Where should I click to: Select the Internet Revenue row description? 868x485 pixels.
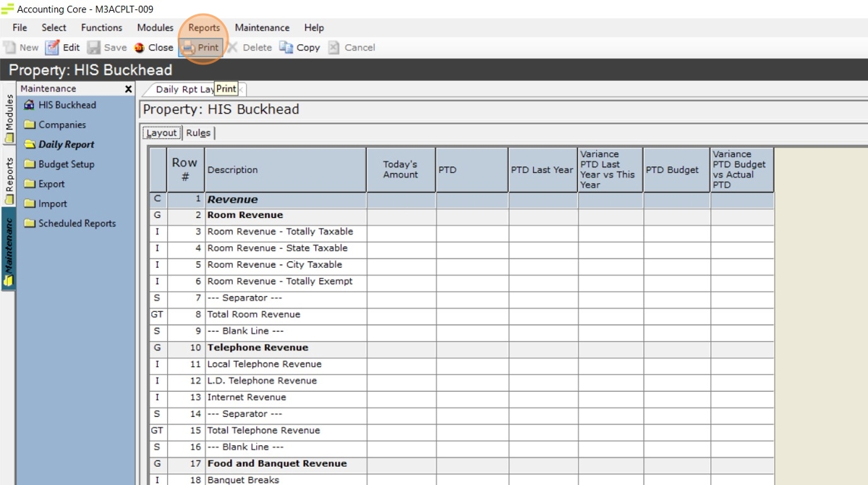click(x=247, y=397)
